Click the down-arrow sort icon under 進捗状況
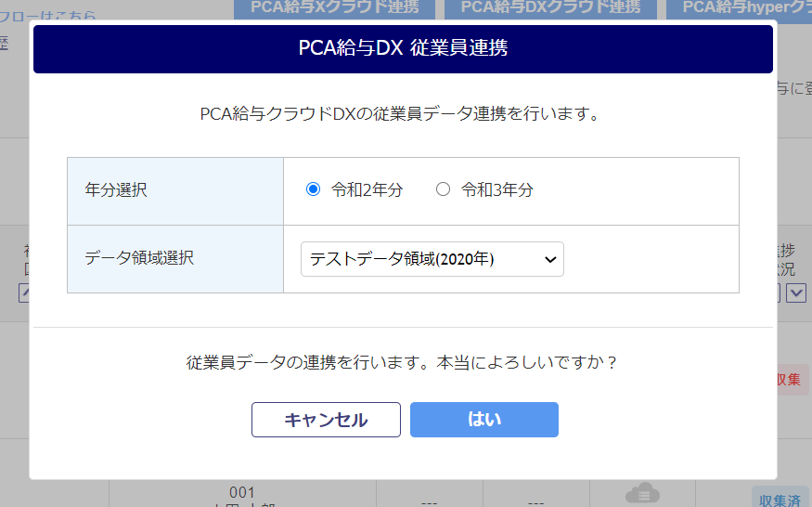 tap(796, 292)
